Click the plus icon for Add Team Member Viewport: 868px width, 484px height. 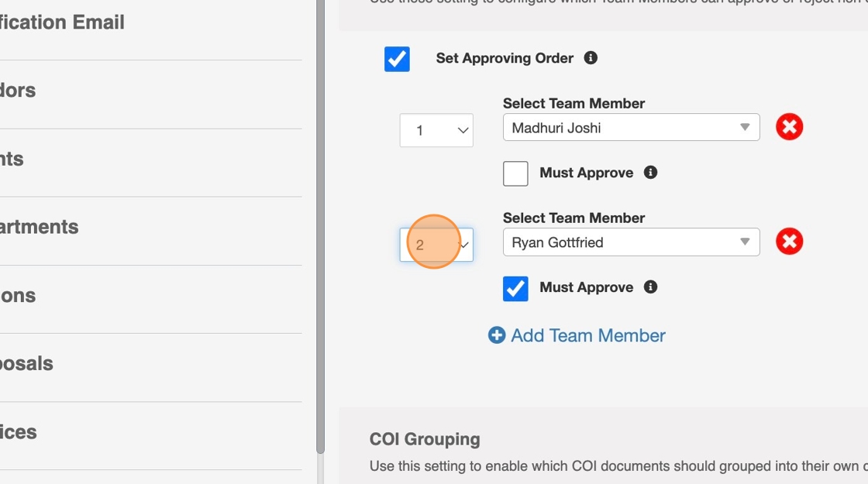[497, 335]
